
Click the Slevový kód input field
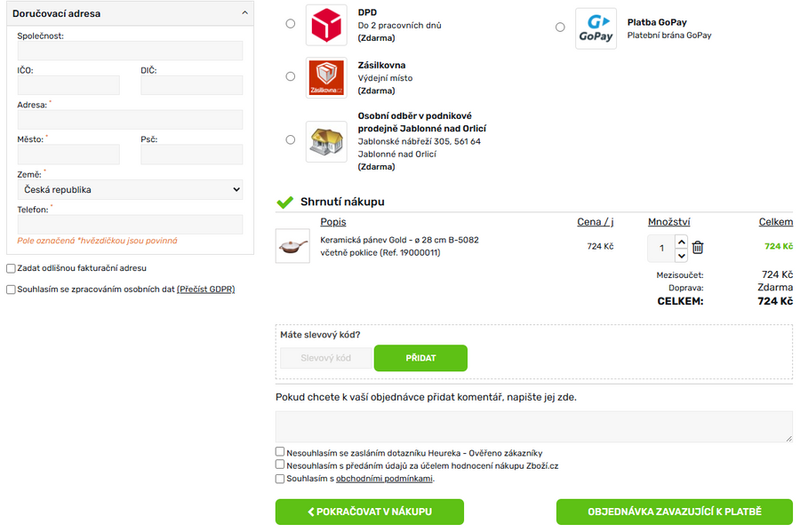[x=325, y=358]
